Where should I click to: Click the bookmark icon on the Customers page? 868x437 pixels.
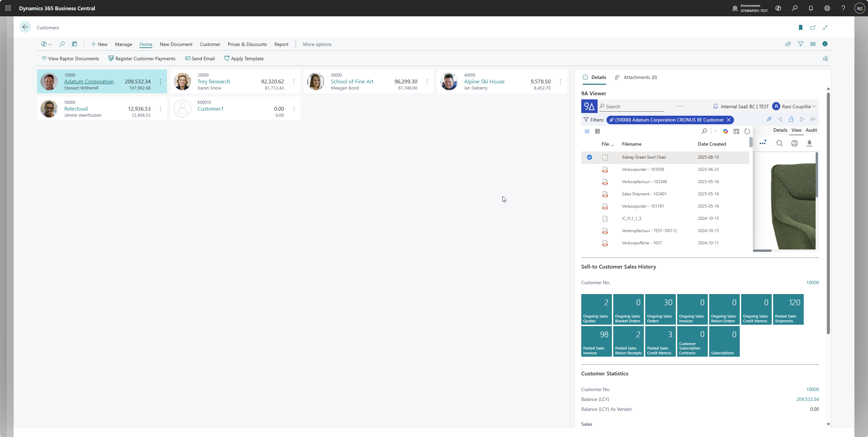[x=800, y=28]
